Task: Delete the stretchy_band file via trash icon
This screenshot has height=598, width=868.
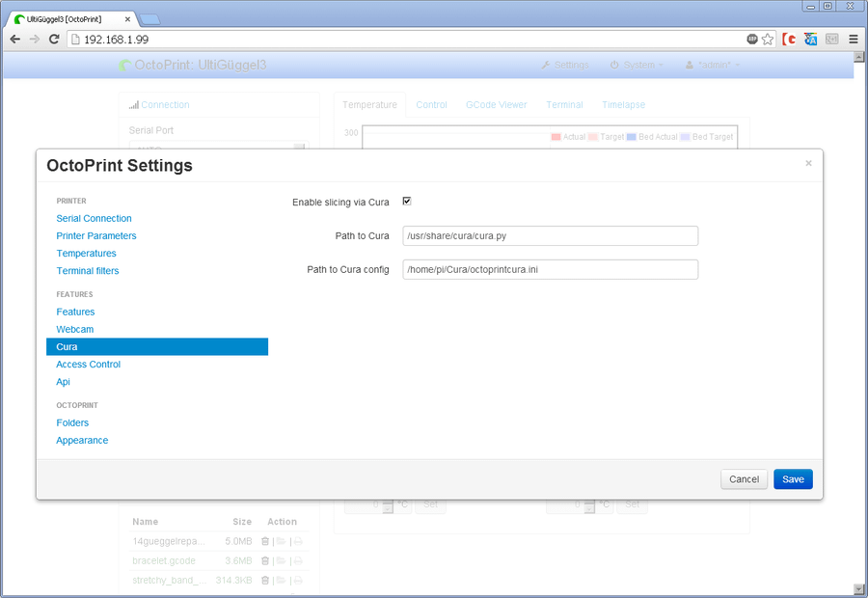Action: coord(265,581)
